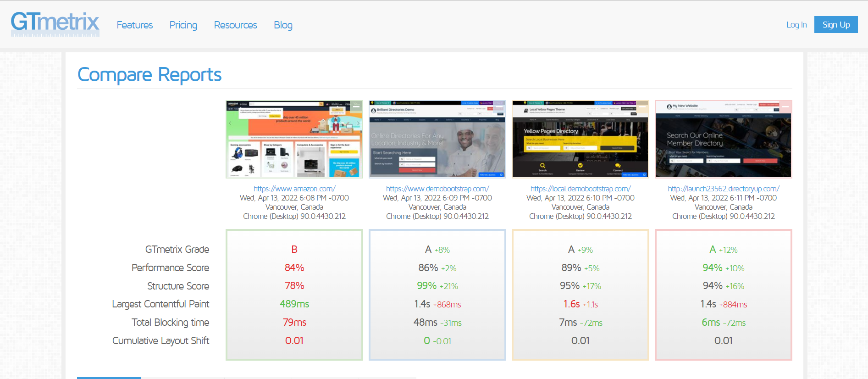This screenshot has height=379, width=868.
Task: Click the 6ms -72ms blocking value
Action: tap(724, 323)
